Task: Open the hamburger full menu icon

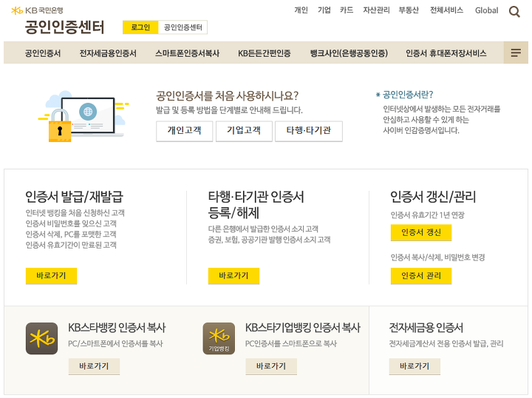Action: (x=516, y=53)
